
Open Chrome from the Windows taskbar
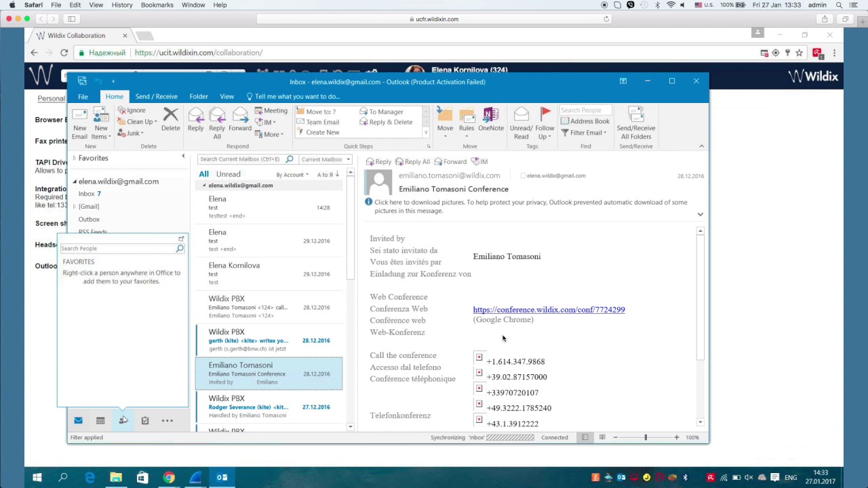pyautogui.click(x=169, y=477)
